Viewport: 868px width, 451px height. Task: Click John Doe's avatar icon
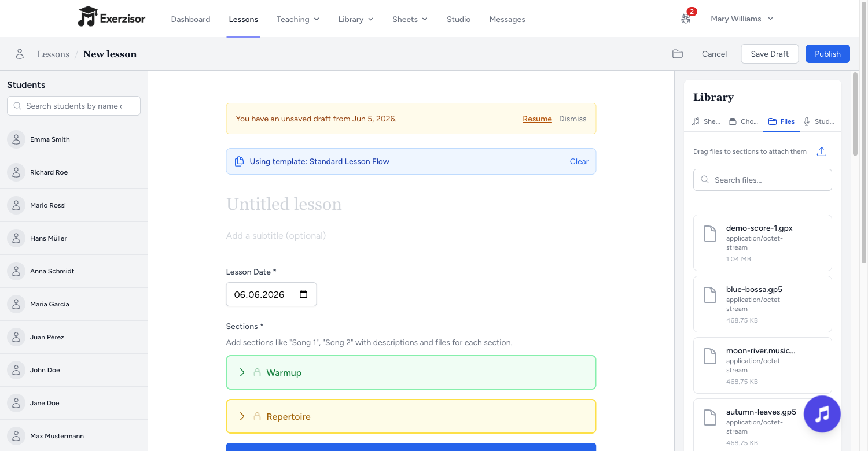pos(16,370)
